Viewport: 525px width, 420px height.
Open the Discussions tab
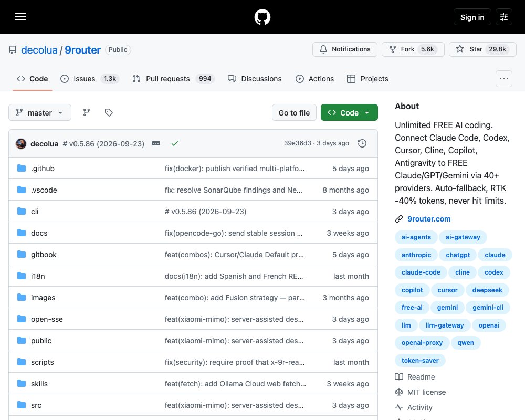[x=255, y=79]
